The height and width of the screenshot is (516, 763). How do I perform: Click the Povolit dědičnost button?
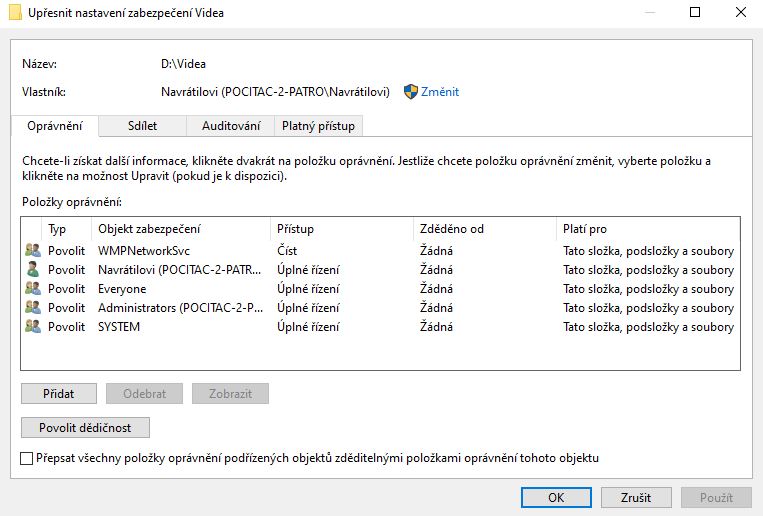(x=85, y=427)
